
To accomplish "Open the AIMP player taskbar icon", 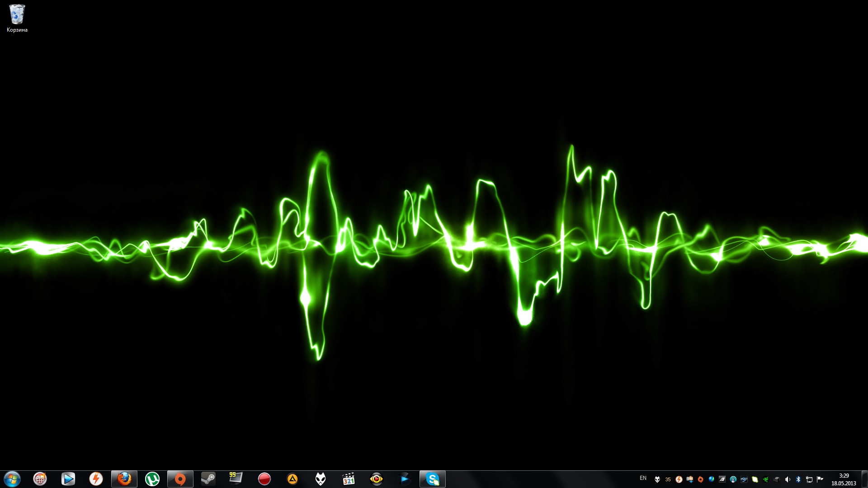I will (x=292, y=479).
